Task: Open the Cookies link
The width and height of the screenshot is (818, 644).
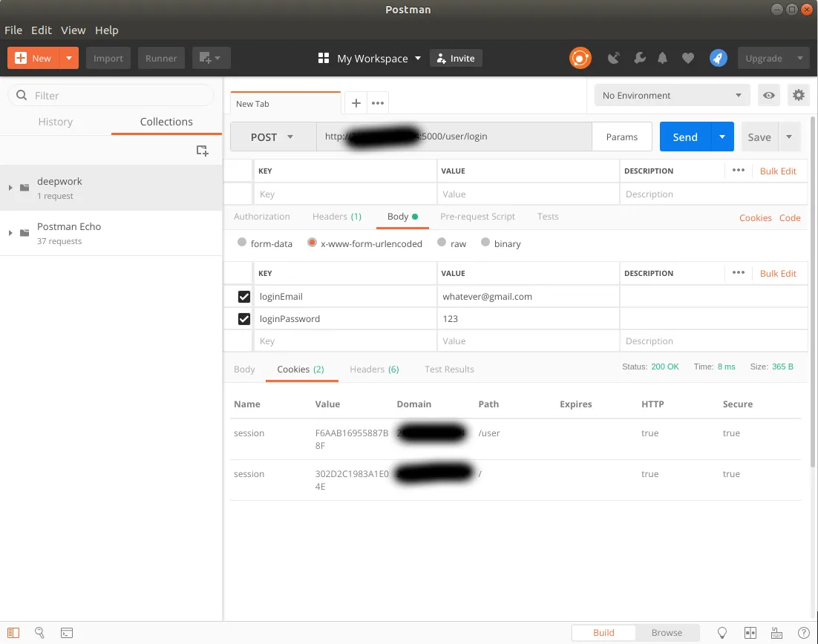Action: 755,218
